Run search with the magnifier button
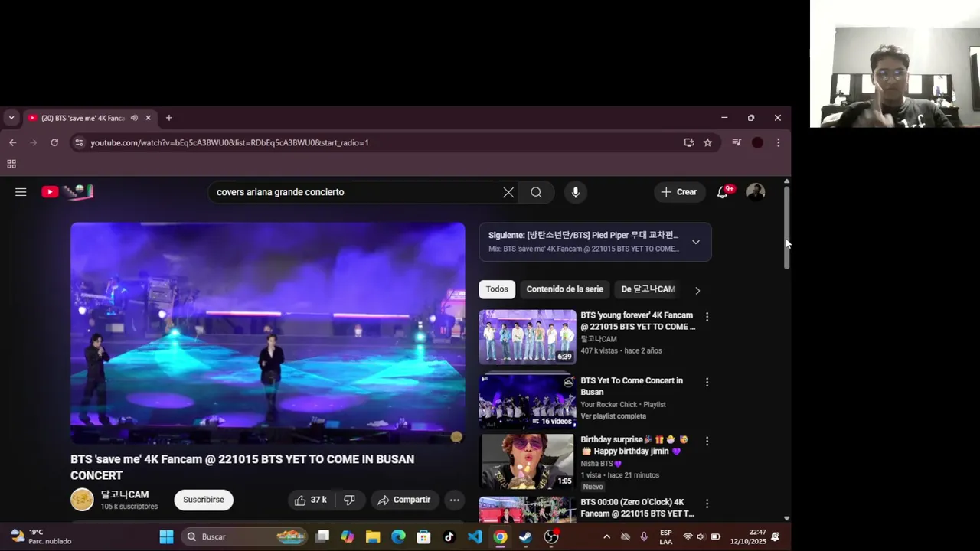980x551 pixels. click(x=536, y=192)
